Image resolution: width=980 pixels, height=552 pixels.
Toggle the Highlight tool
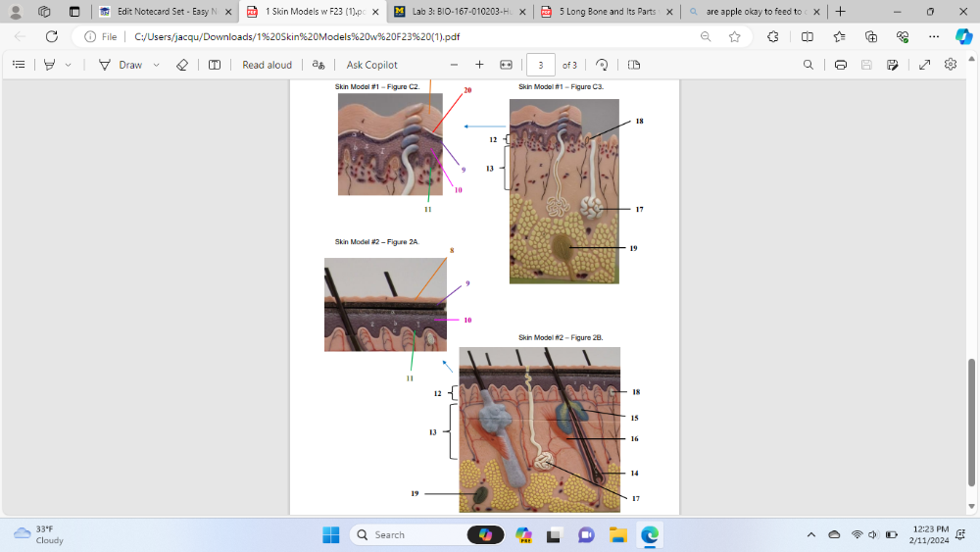point(49,65)
